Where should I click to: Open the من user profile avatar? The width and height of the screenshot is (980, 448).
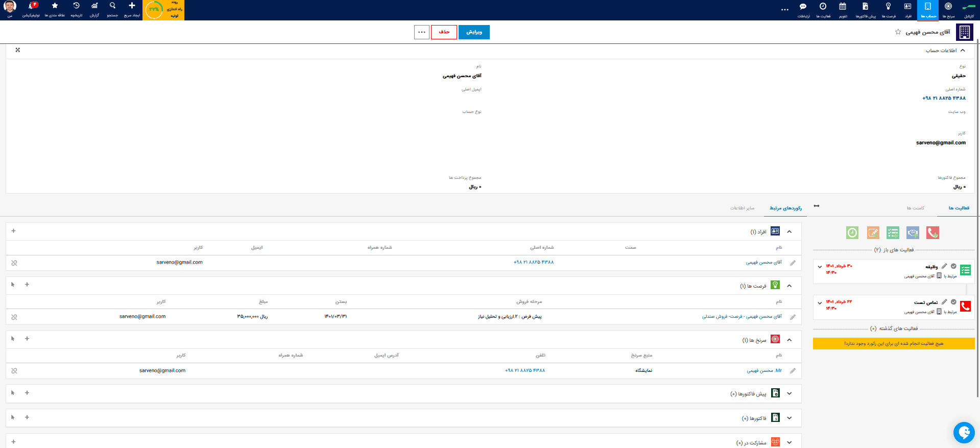[10, 10]
